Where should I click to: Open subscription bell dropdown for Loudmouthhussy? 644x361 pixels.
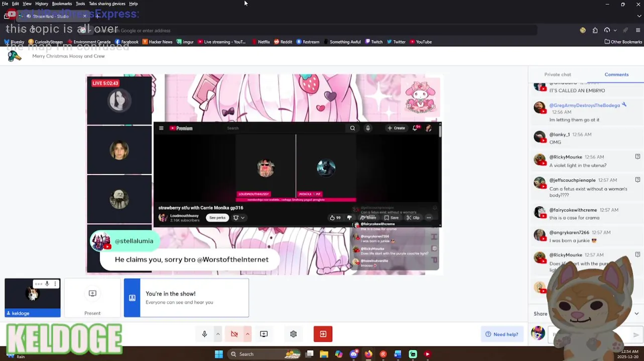click(x=239, y=218)
